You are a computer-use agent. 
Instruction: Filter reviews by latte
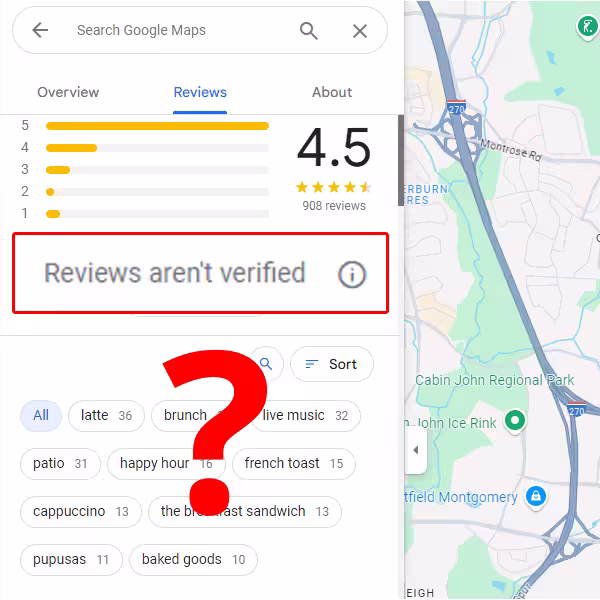click(x=106, y=416)
